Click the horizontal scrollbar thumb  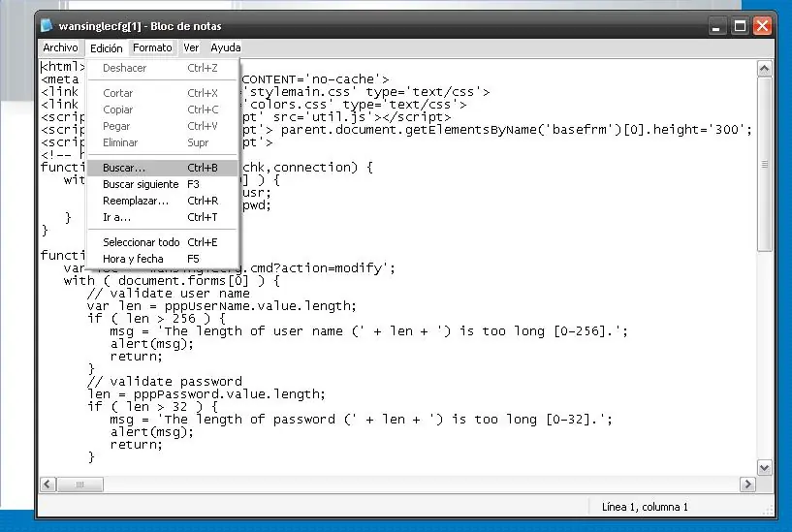coord(79,485)
